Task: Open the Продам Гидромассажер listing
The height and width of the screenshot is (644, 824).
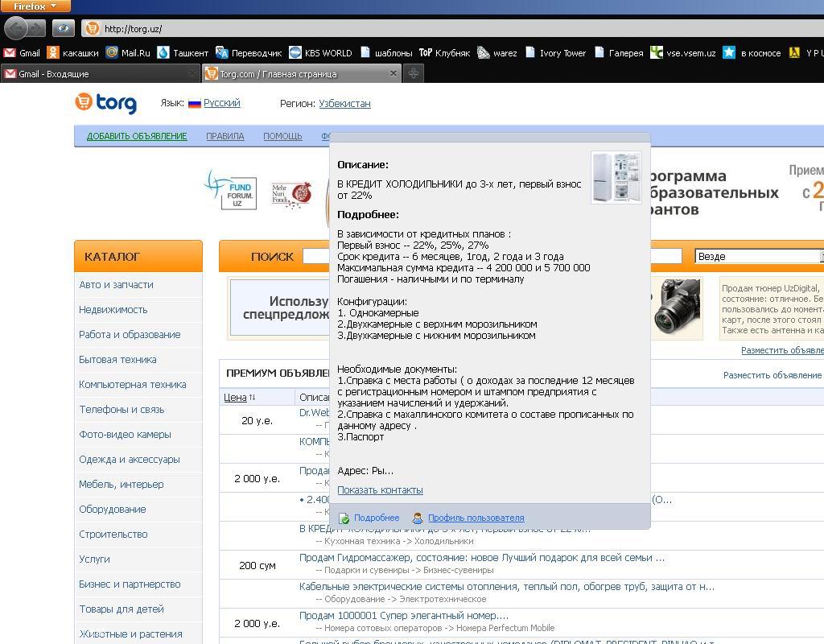Action: 482,558
